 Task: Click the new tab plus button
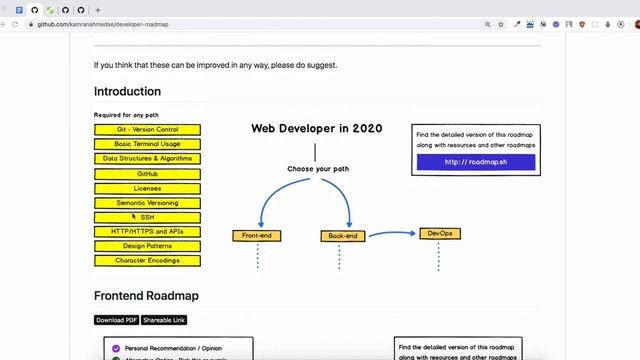point(98,10)
